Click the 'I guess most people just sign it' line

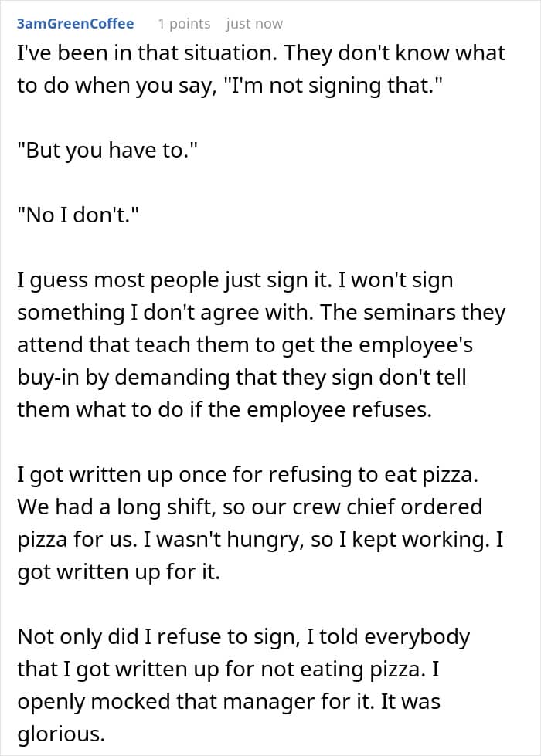[235, 280]
